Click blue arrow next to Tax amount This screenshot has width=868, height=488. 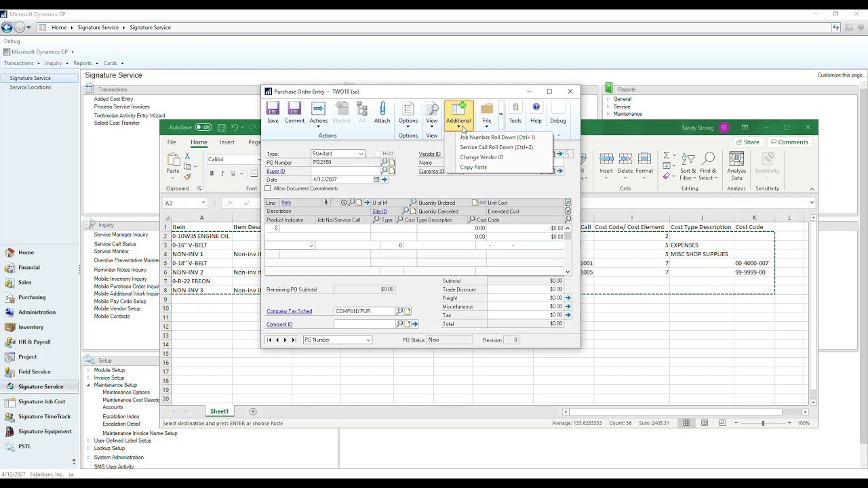click(568, 315)
